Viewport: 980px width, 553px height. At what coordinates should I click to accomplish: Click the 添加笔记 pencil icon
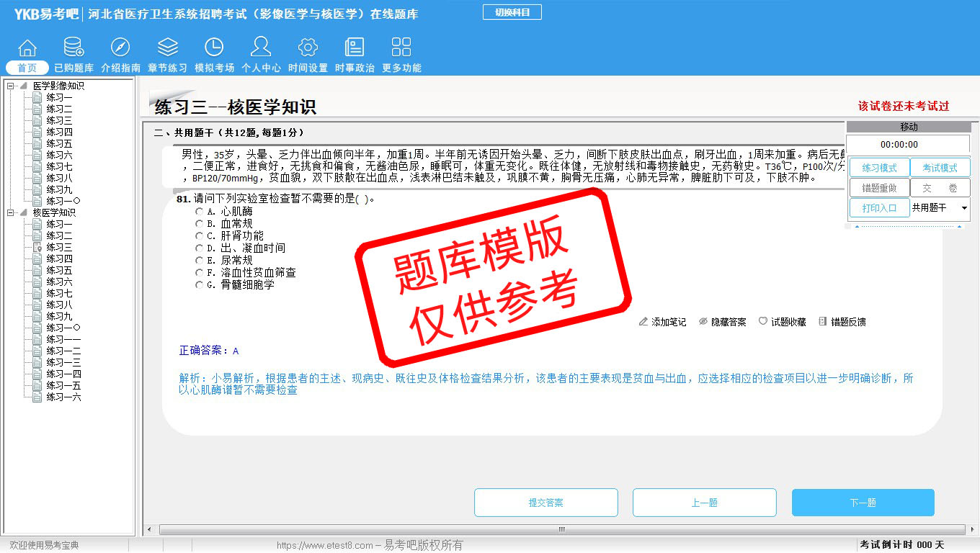[x=643, y=322]
